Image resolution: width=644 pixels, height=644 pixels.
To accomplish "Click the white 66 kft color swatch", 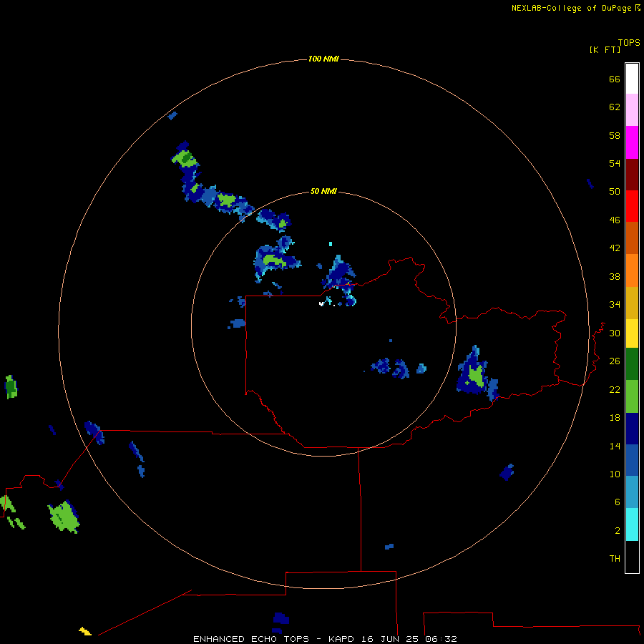I will point(632,79).
